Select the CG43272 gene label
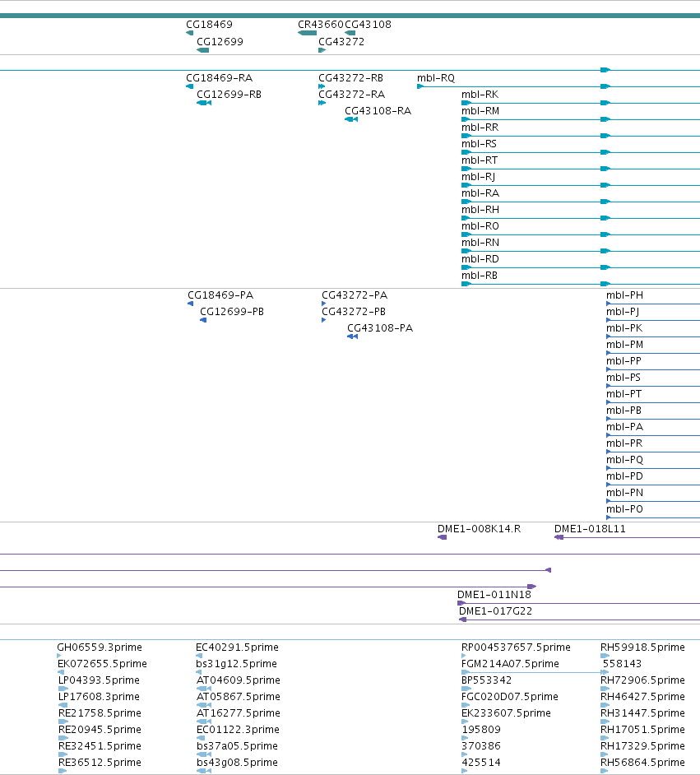 (x=341, y=41)
